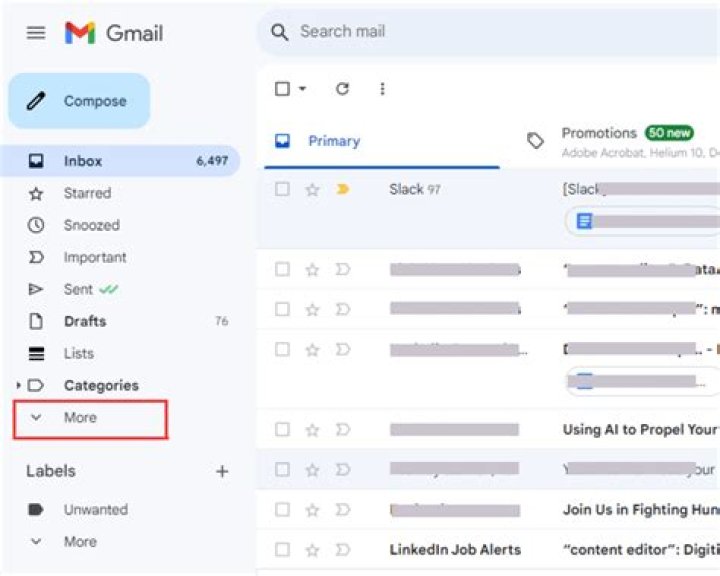Tick the checkbox for LinkedIn Job Alerts email
This screenshot has width=720, height=576.
pos(282,549)
